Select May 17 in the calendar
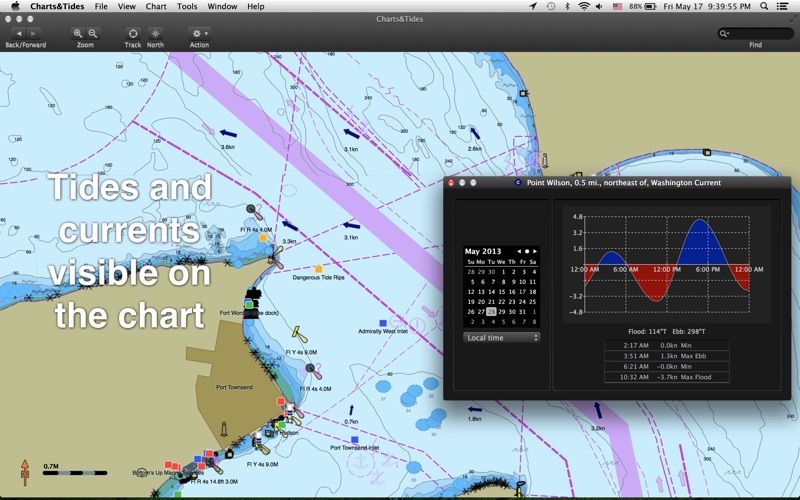This screenshot has width=800, height=500. [x=522, y=292]
